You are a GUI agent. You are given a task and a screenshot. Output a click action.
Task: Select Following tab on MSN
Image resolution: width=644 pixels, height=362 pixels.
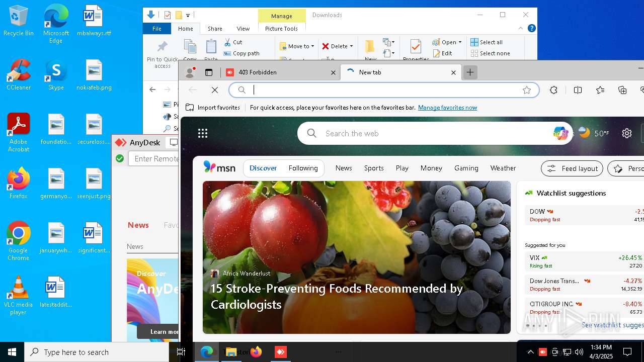coord(303,168)
